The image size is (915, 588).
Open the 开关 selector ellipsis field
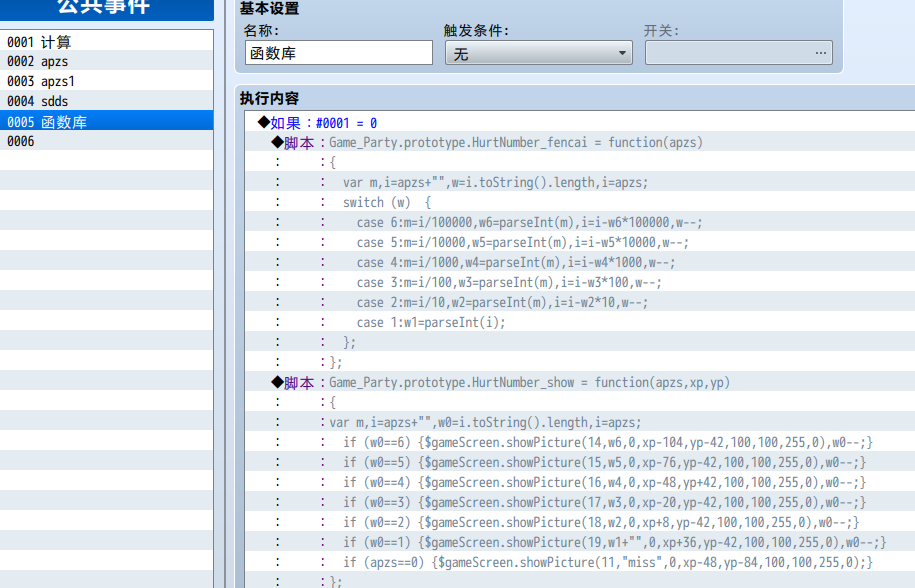(739, 53)
